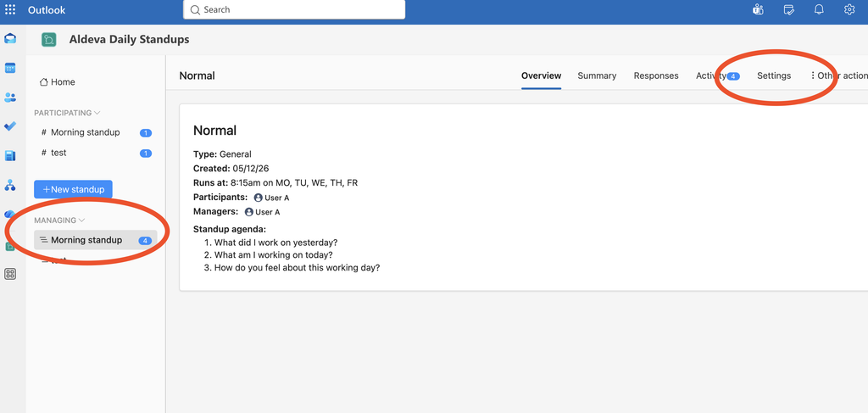Click the Aldeva Daily Standups logo
Viewport: 868px width, 413px height.
point(49,40)
